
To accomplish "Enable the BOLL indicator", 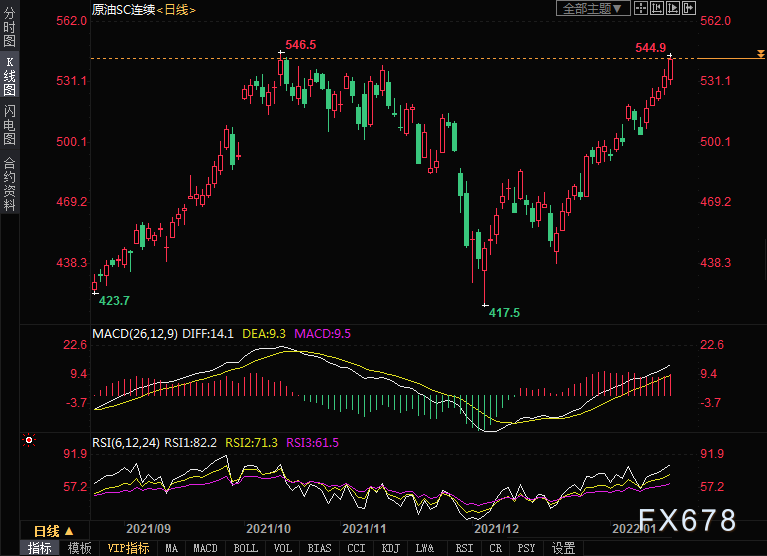I will point(246,548).
